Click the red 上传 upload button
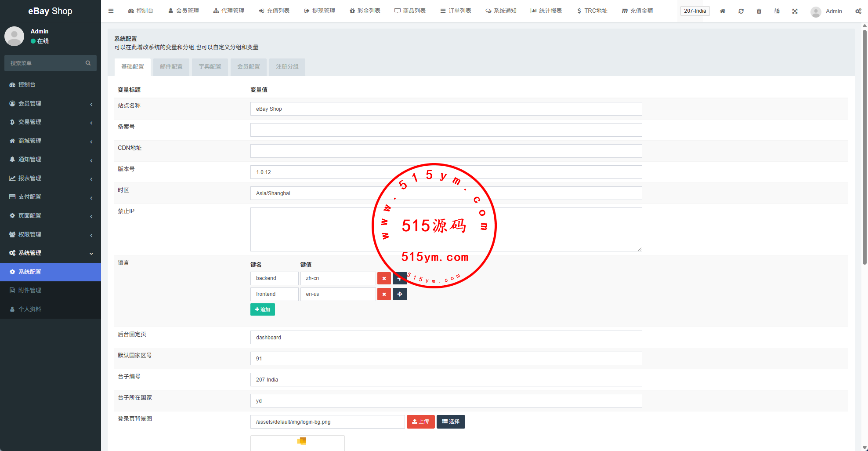The image size is (868, 451). tap(420, 422)
